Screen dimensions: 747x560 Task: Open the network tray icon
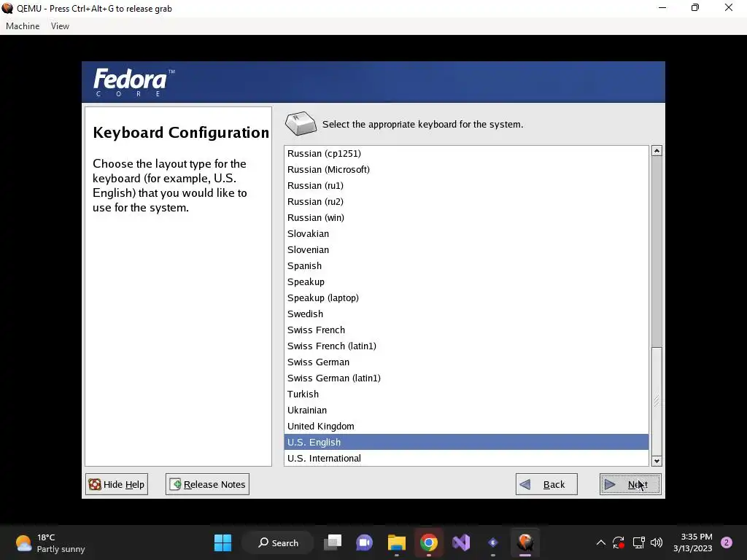click(x=638, y=542)
